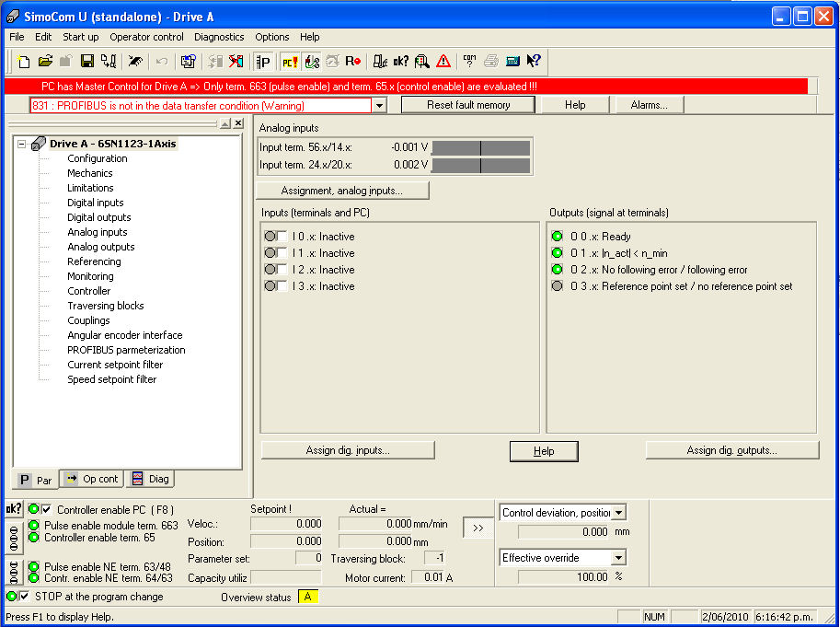
Task: Click the Parameter set value field
Action: [308, 558]
